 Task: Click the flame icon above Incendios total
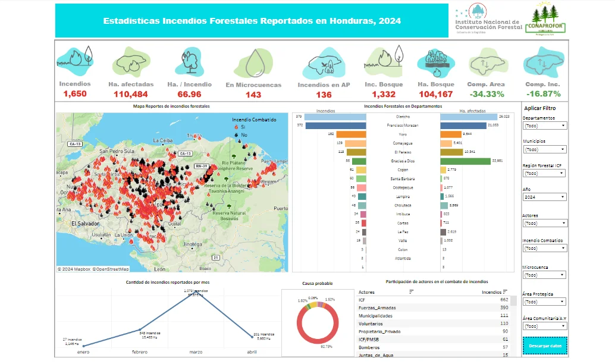75,58
